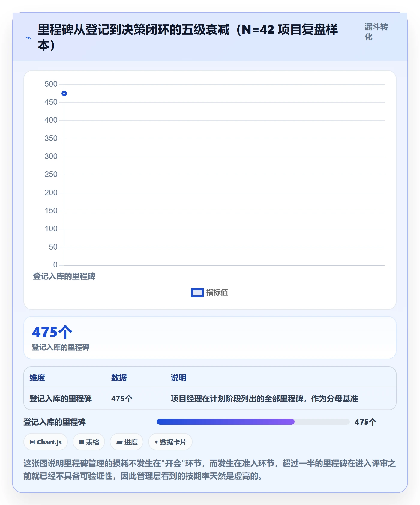Click the 指标值 legend label
The image size is (420, 505).
tap(217, 292)
